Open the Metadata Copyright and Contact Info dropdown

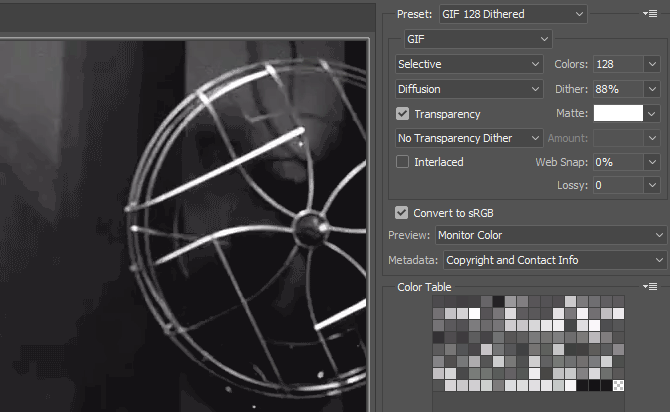555,260
